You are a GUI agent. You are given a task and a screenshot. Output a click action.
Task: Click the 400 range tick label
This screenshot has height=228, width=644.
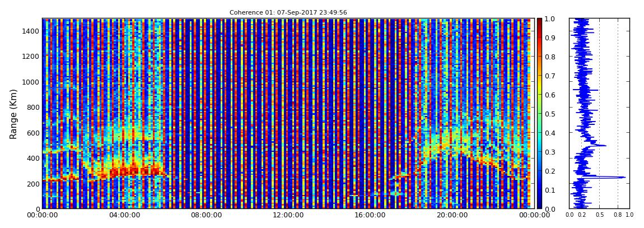coord(34,158)
